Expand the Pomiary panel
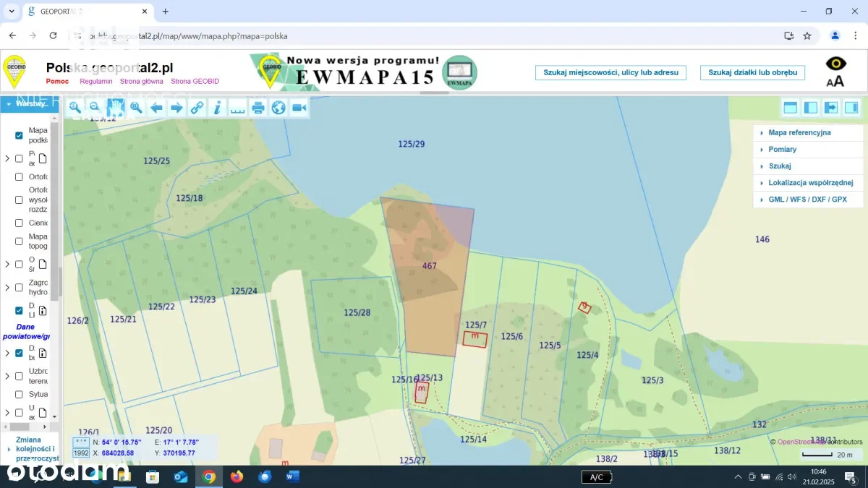Screen dimensions: 868x488 pyautogui.click(x=782, y=149)
